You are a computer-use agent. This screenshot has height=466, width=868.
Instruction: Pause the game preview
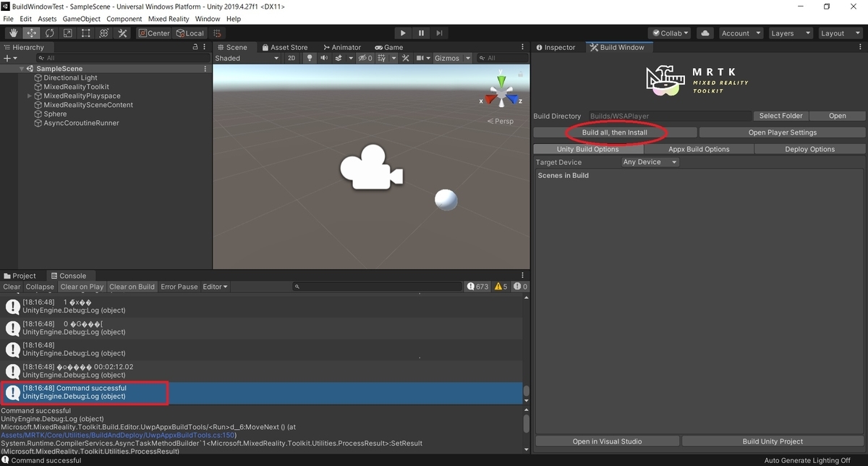coord(421,33)
